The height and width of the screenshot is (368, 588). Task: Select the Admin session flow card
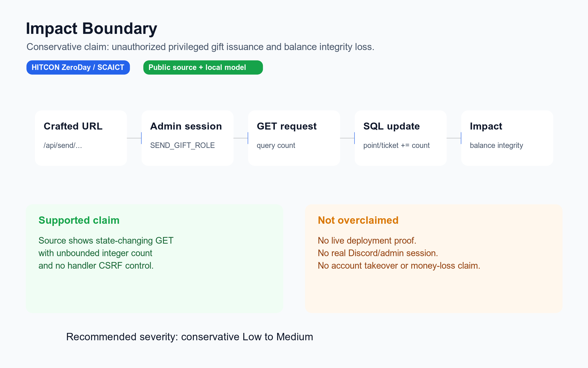(x=187, y=138)
